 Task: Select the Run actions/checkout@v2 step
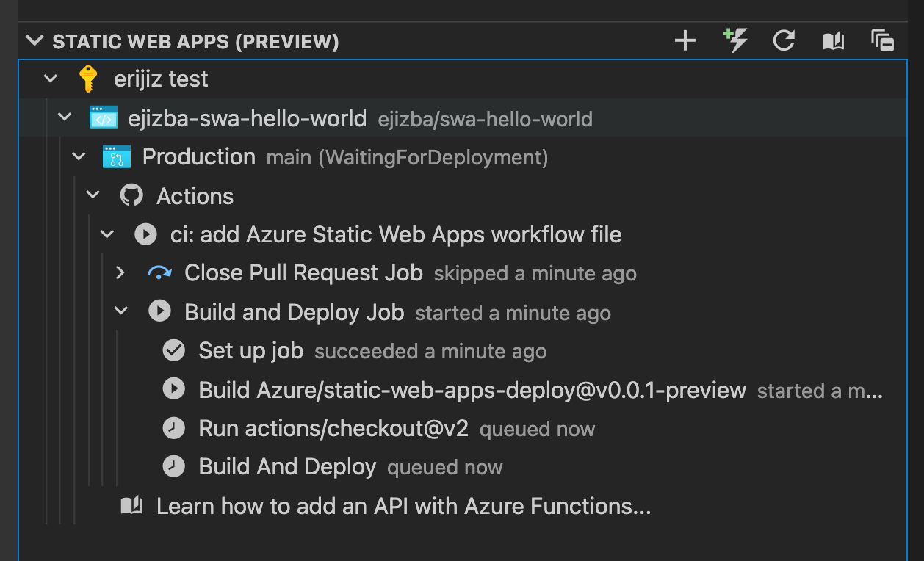(x=334, y=428)
